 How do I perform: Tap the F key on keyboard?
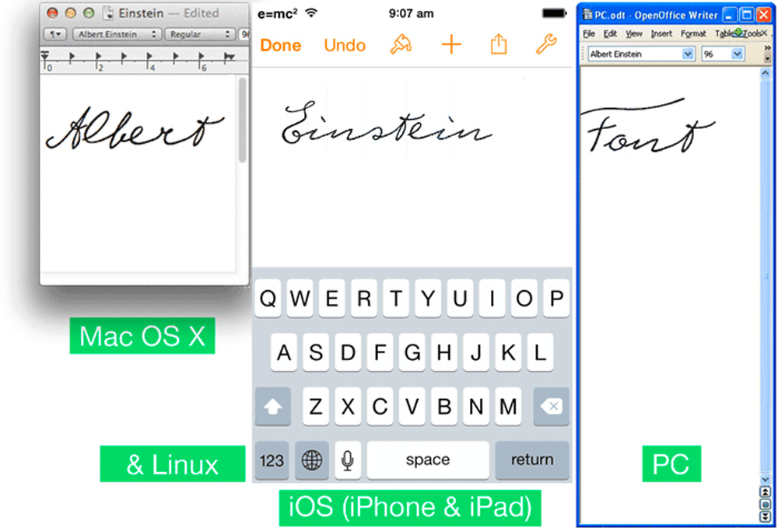pyautogui.click(x=380, y=352)
